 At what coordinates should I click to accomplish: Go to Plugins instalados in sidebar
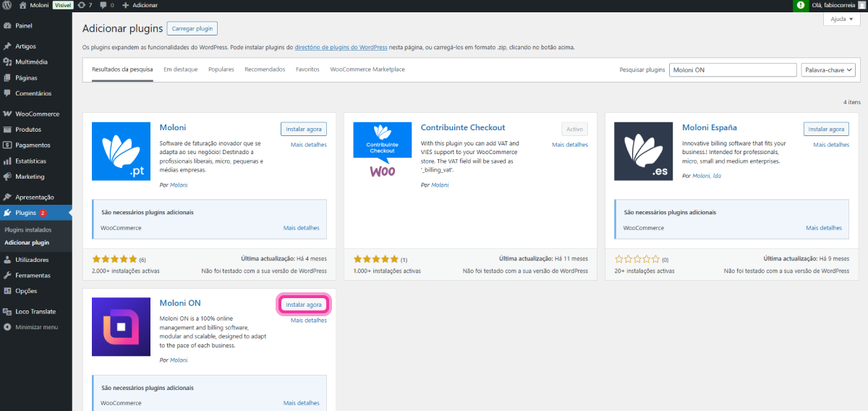point(28,230)
